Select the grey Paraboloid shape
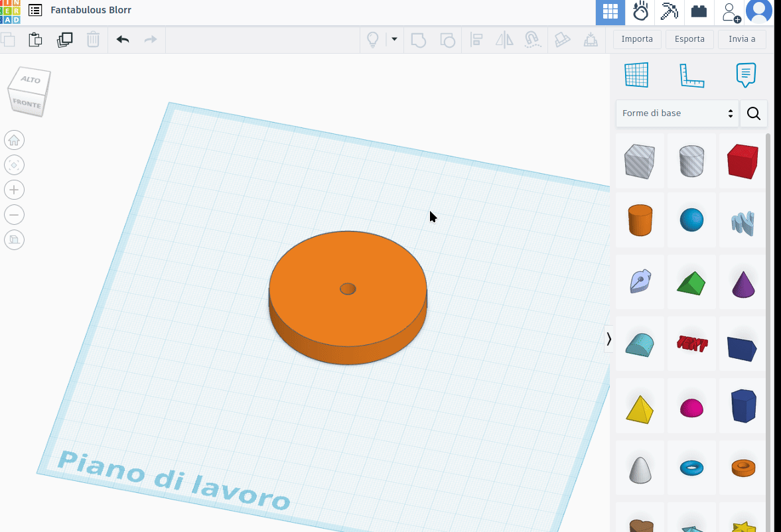This screenshot has width=781, height=532. (x=640, y=470)
